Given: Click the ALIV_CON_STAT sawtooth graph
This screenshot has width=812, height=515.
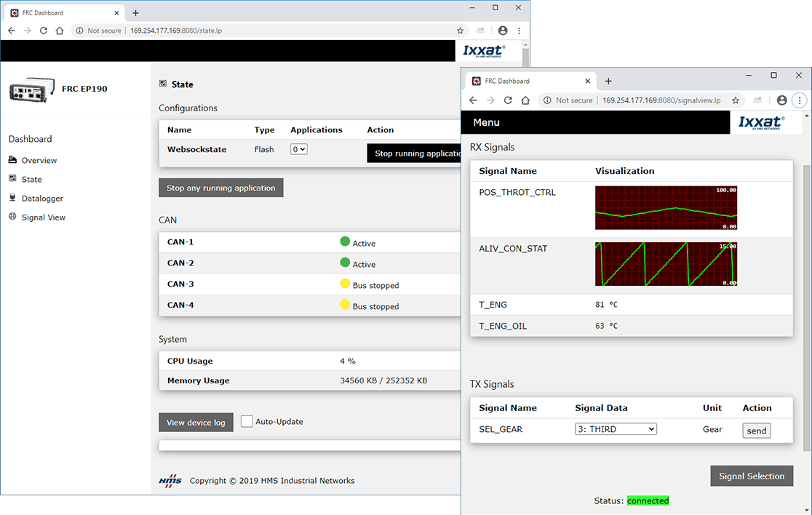Looking at the screenshot, I should point(666,264).
